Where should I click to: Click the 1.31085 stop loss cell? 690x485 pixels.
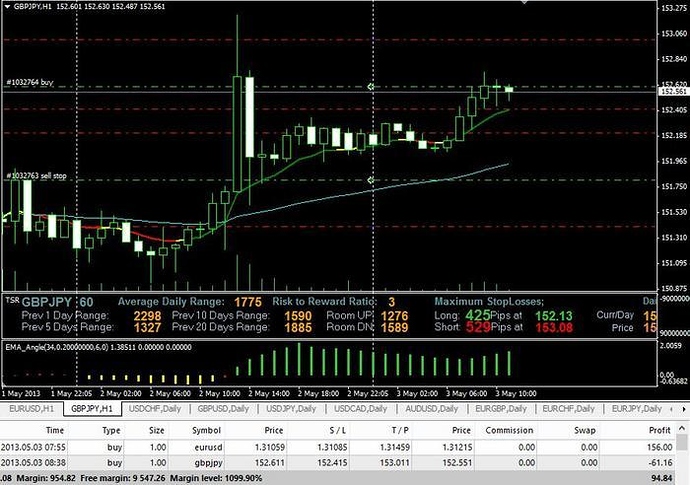tap(333, 447)
